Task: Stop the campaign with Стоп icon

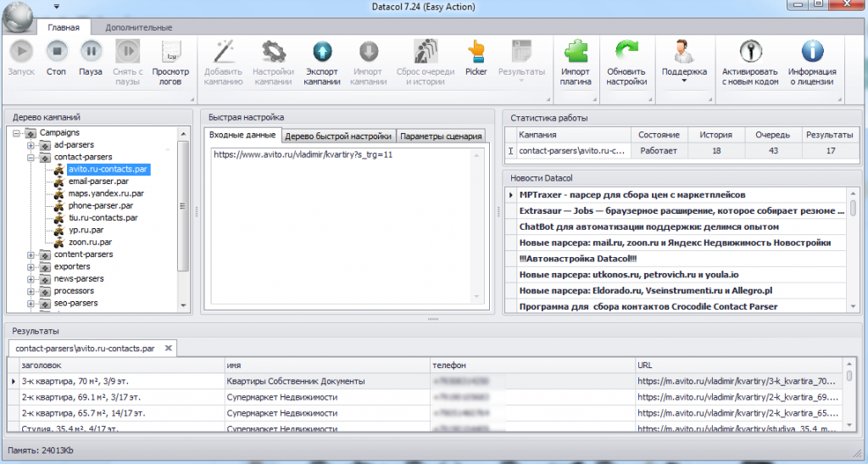Action: pyautogui.click(x=56, y=52)
